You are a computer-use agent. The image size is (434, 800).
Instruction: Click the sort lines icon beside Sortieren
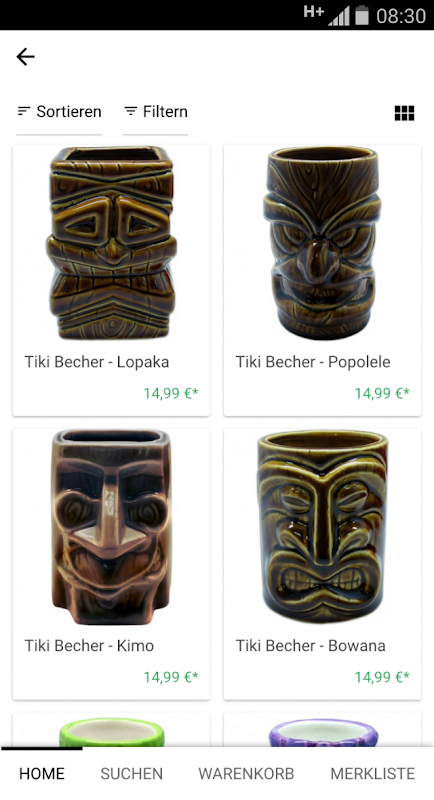point(23,111)
